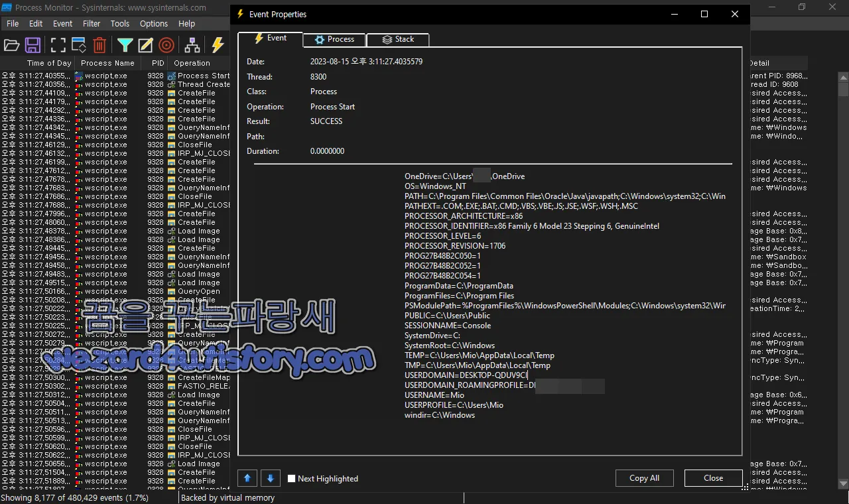849x504 pixels.
Task: Open the Options menu
Action: [x=154, y=23]
